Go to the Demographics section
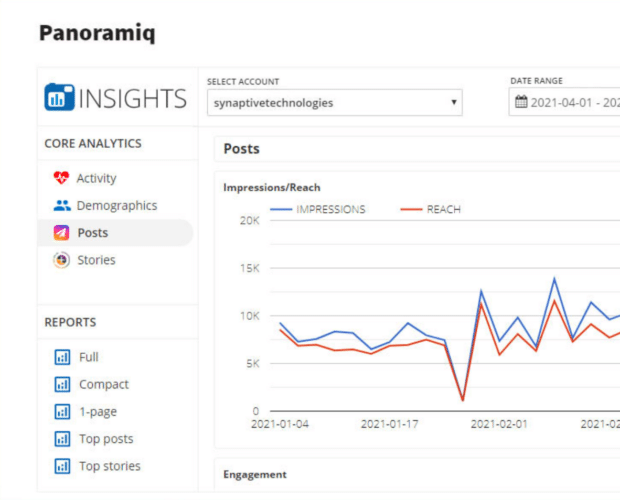This screenshot has height=500, width=620. (116, 205)
